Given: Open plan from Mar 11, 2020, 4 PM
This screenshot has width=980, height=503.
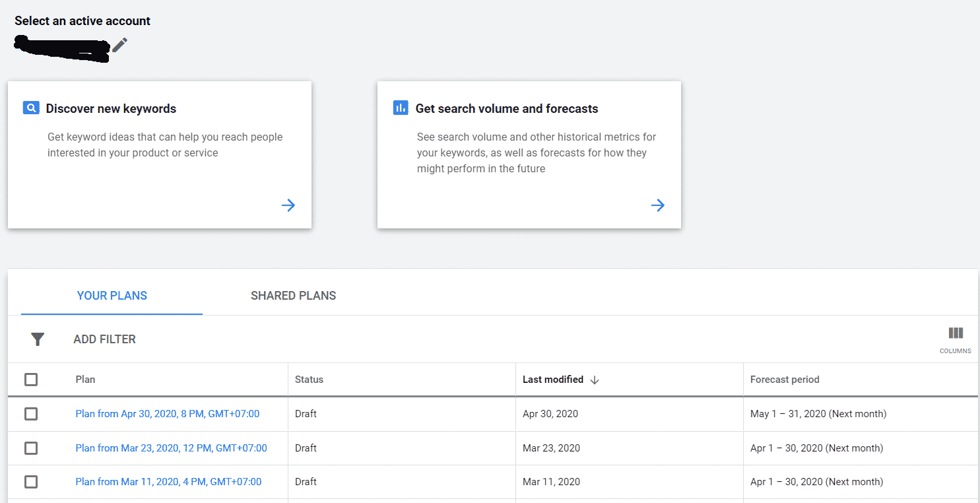Looking at the screenshot, I should point(168,482).
